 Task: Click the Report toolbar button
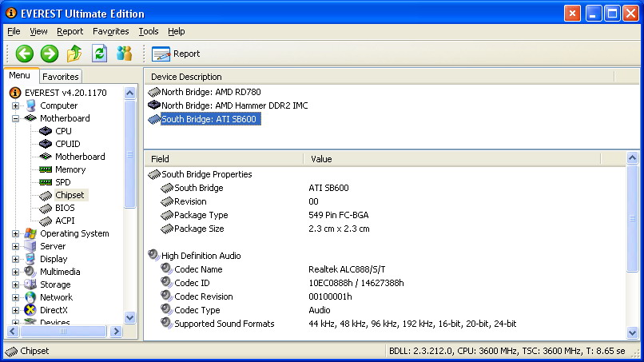(176, 54)
